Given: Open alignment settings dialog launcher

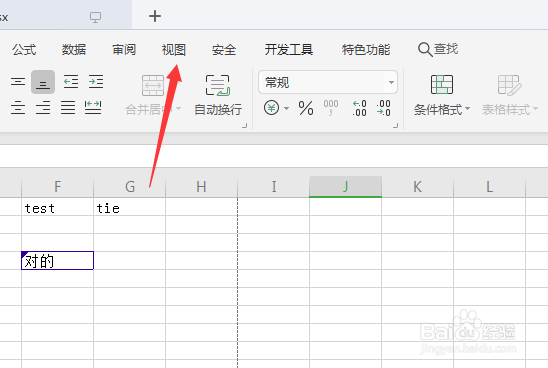Looking at the screenshot, I should 245,126.
